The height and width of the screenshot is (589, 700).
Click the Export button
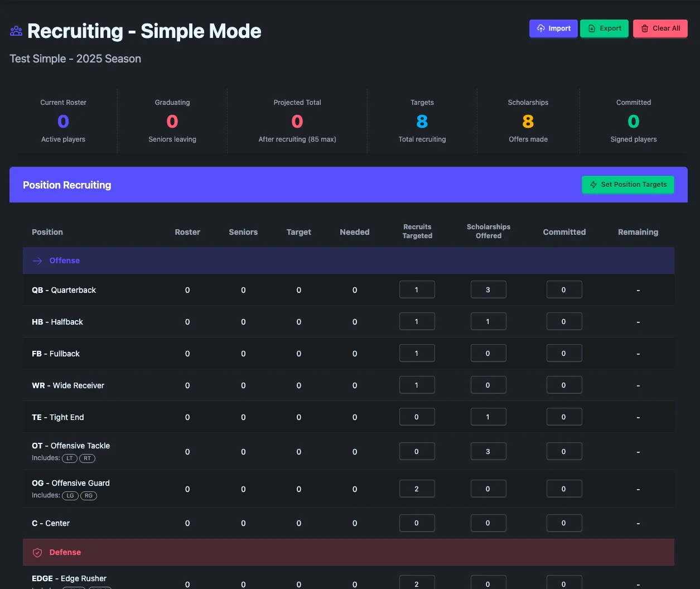[604, 28]
